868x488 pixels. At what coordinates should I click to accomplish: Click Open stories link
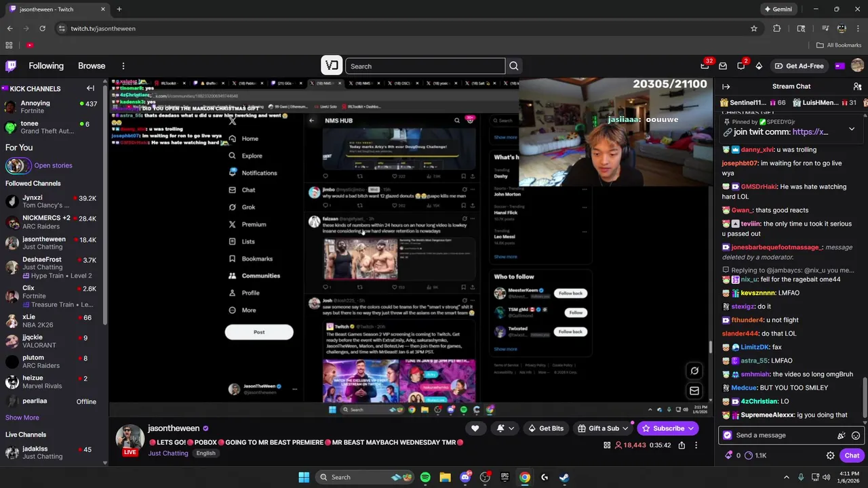pyautogui.click(x=53, y=165)
